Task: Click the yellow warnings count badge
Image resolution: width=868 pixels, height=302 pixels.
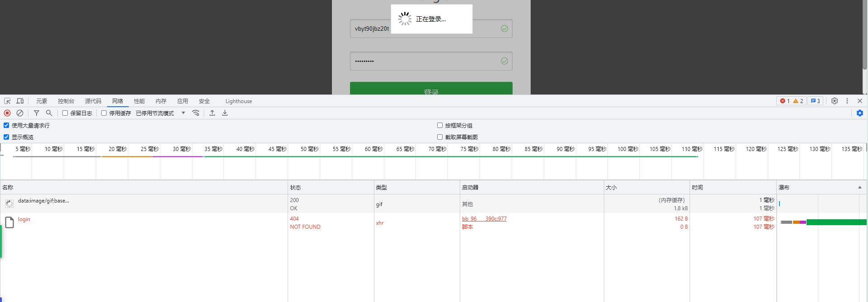Action: (798, 101)
